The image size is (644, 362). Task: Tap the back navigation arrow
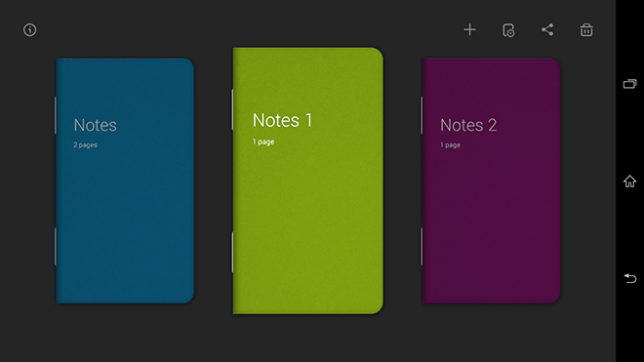(629, 278)
